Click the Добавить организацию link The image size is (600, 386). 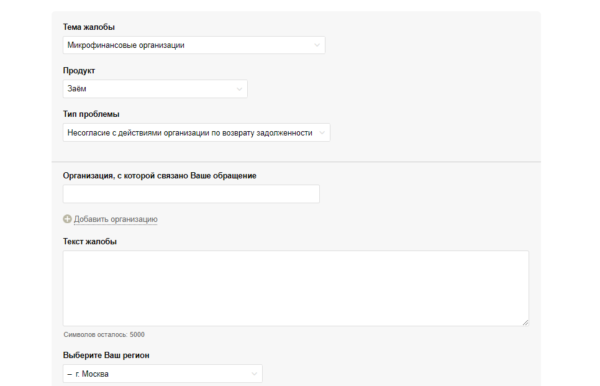pyautogui.click(x=116, y=219)
